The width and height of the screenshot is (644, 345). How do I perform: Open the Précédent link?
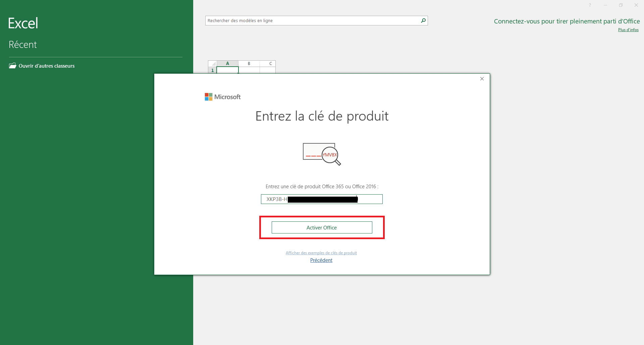click(321, 260)
